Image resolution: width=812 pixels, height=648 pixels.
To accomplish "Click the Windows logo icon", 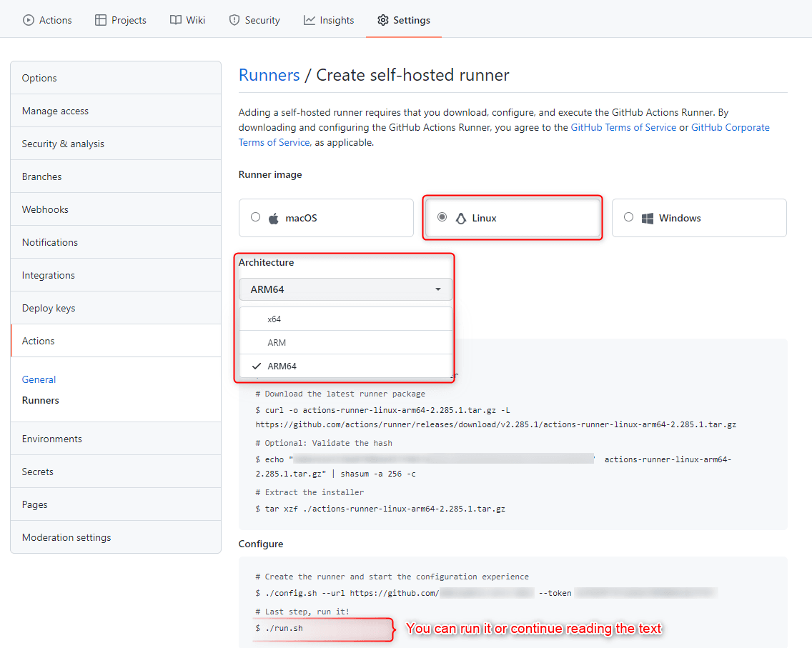I will (x=648, y=218).
